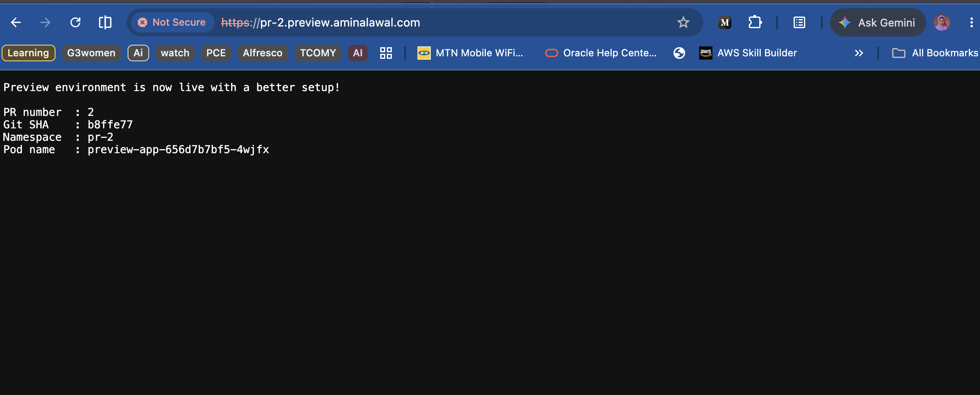Open the reading list side panel icon

[x=799, y=22]
